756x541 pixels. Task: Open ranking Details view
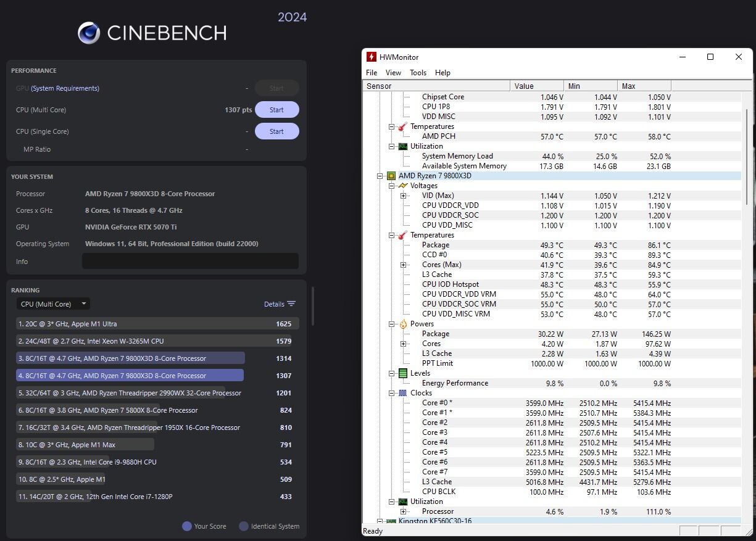[x=280, y=304]
